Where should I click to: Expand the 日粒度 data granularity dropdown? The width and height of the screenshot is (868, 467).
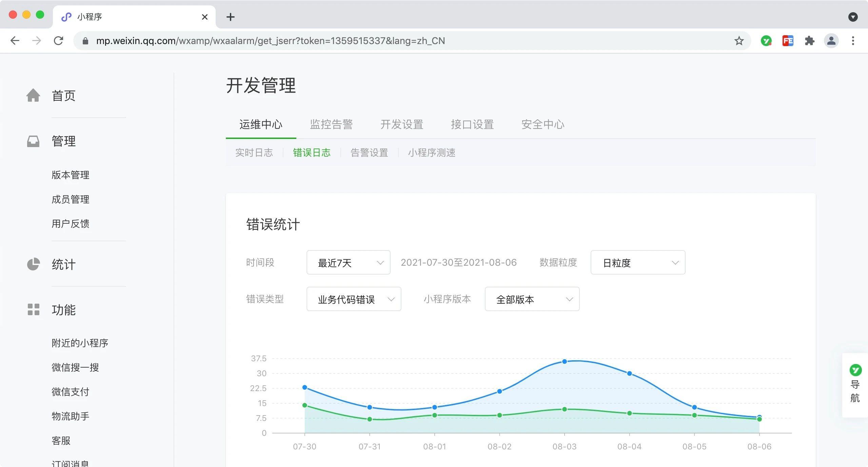(637, 263)
